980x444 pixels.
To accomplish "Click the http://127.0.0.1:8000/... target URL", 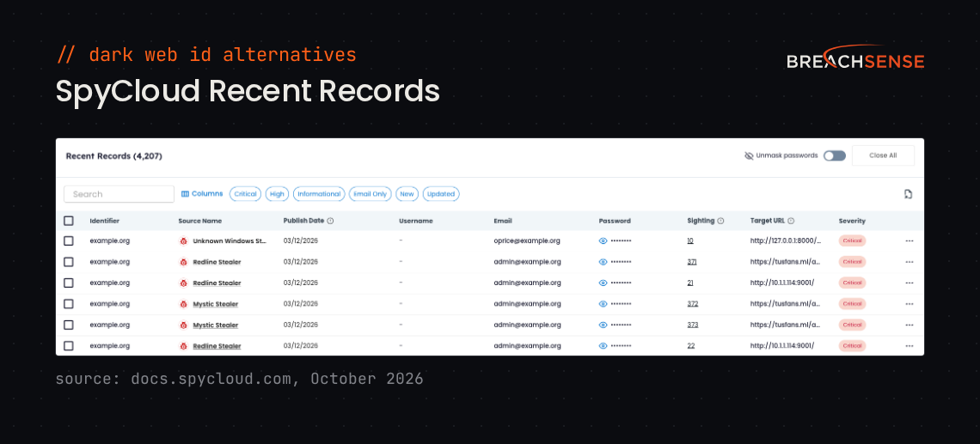I will click(786, 241).
